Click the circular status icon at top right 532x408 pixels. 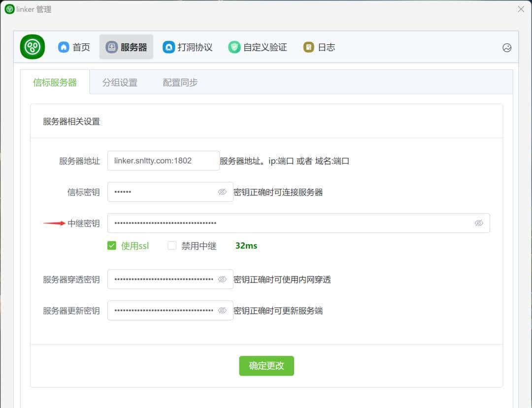pos(506,48)
